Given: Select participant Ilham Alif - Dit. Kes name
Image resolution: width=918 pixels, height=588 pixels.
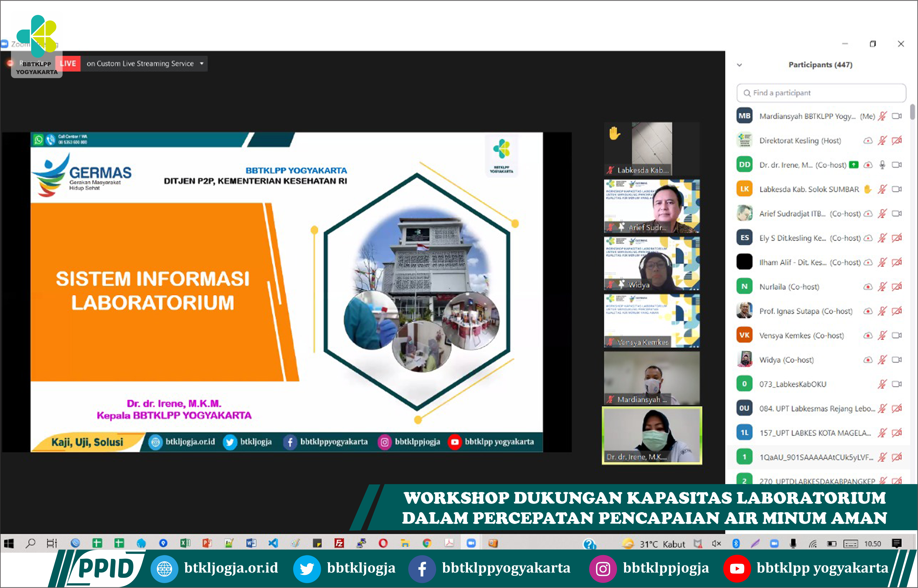Looking at the screenshot, I should pyautogui.click(x=792, y=262).
